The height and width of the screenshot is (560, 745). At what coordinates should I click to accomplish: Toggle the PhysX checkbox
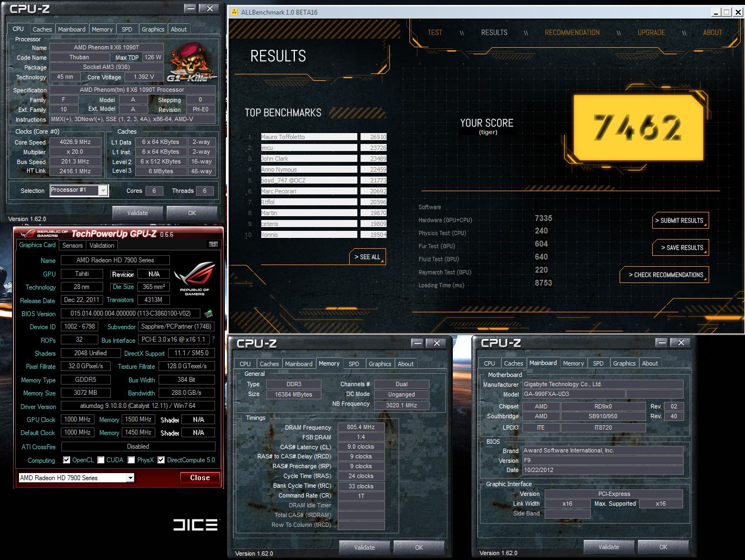click(131, 460)
